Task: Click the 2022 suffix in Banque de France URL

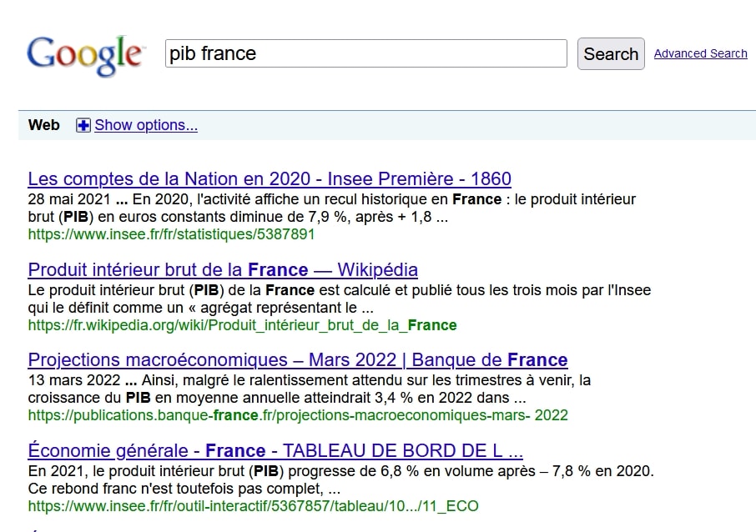Action: pos(551,415)
